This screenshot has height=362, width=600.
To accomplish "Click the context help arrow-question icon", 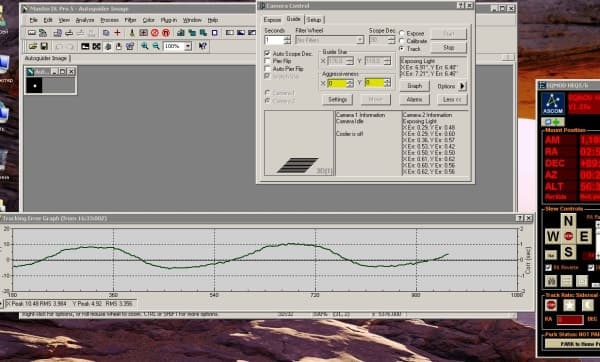I will click(x=202, y=46).
